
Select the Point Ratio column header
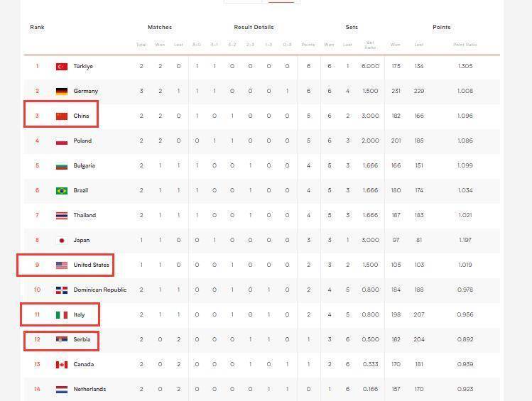pyautogui.click(x=465, y=45)
